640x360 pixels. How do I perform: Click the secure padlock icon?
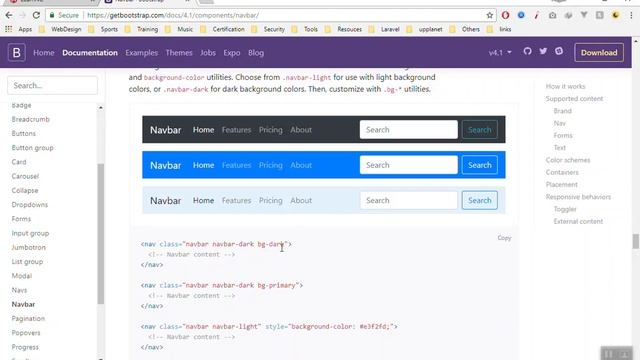point(52,16)
